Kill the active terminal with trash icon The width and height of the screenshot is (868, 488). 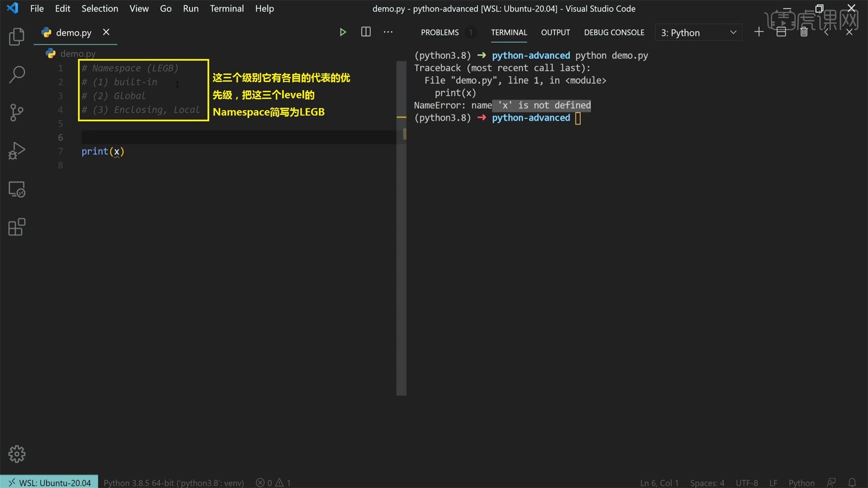click(804, 32)
